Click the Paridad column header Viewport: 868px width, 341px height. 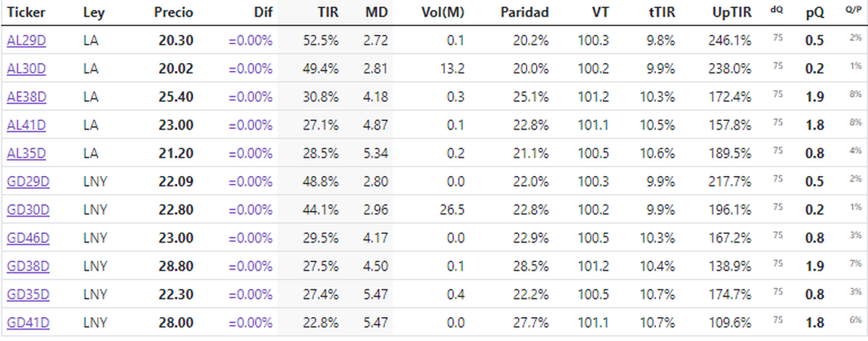click(x=524, y=12)
